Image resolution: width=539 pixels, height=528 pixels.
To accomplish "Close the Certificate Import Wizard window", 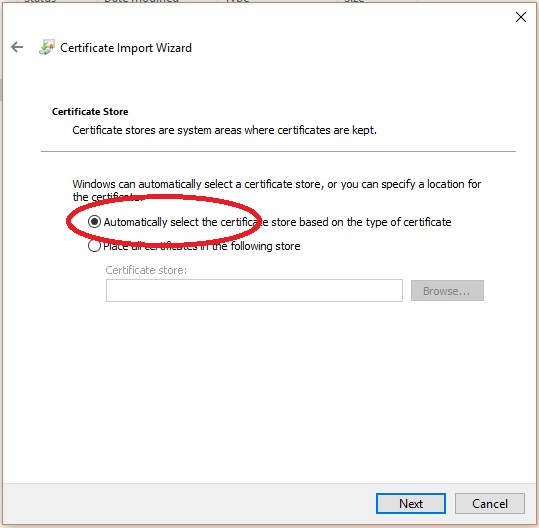I will (520, 17).
